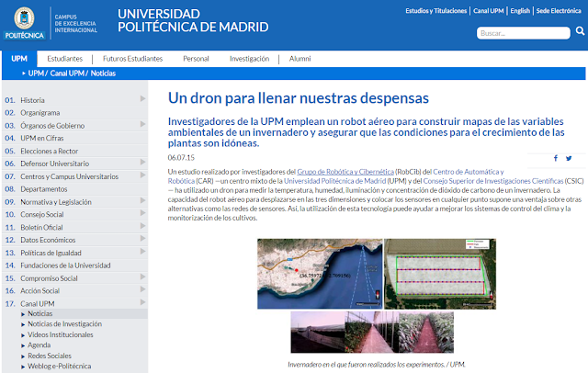Open Noticias de Investigación submenu item
This screenshot has height=373, width=588.
[x=64, y=324]
